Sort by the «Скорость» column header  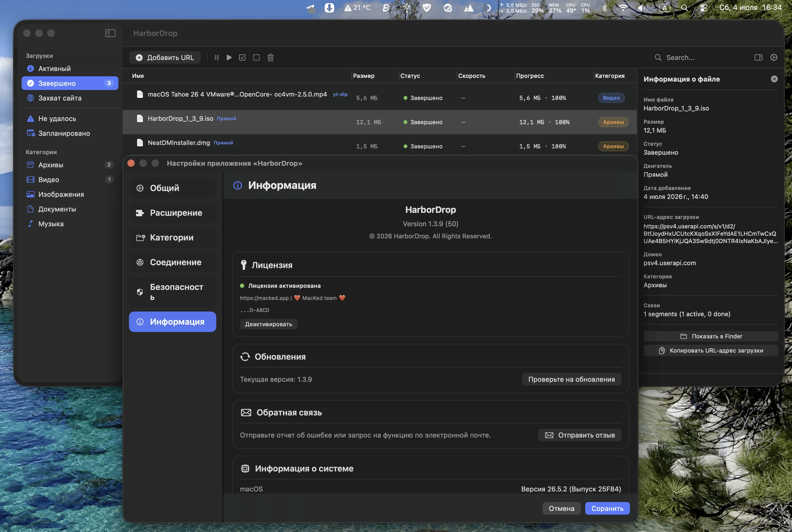tap(472, 76)
